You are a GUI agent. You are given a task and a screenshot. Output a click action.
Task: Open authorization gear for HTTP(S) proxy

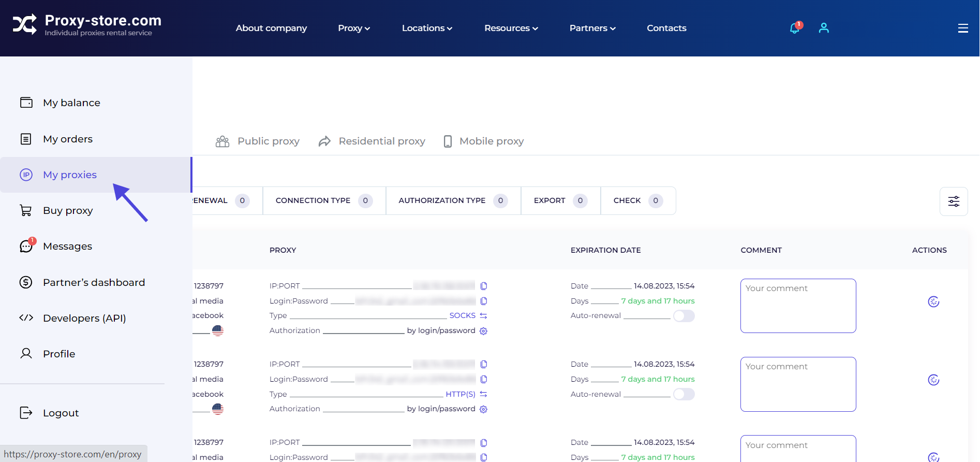point(483,409)
